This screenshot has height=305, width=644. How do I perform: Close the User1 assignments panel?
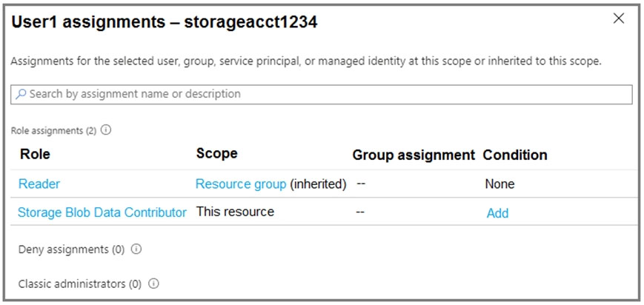(x=619, y=19)
